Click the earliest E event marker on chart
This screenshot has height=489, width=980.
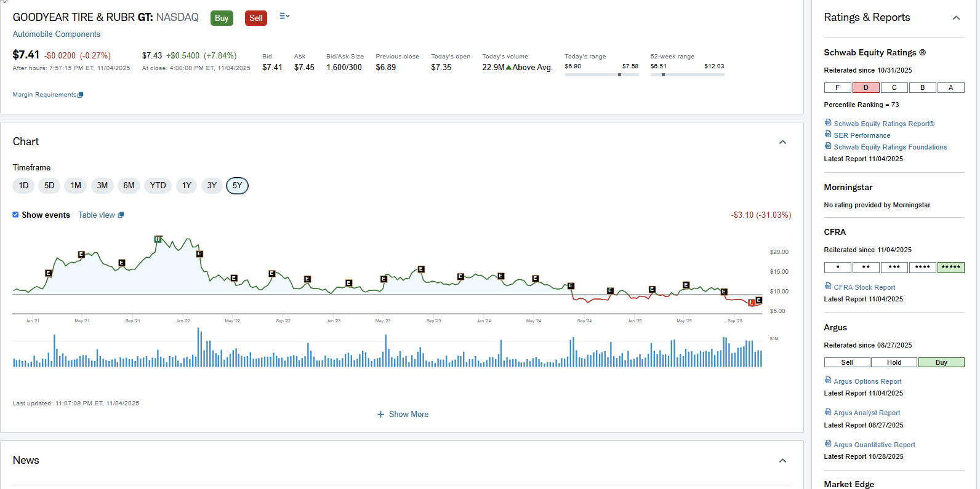(x=49, y=273)
